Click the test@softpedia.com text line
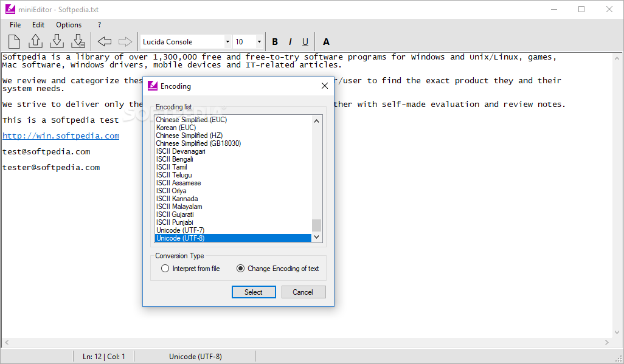Viewport: 624px width, 364px height. 46,151
